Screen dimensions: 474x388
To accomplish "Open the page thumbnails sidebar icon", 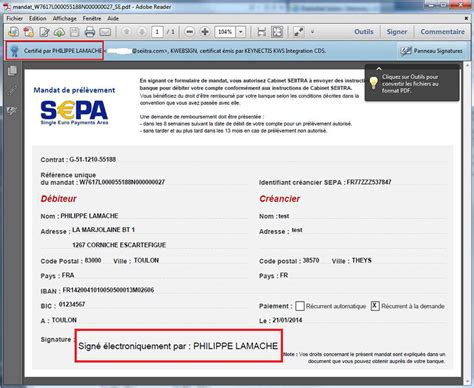I will pos(12,70).
